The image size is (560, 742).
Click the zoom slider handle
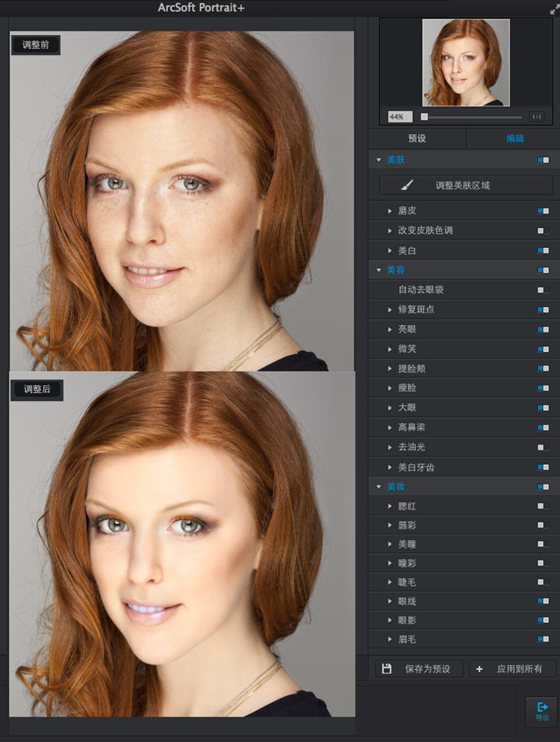click(x=424, y=117)
